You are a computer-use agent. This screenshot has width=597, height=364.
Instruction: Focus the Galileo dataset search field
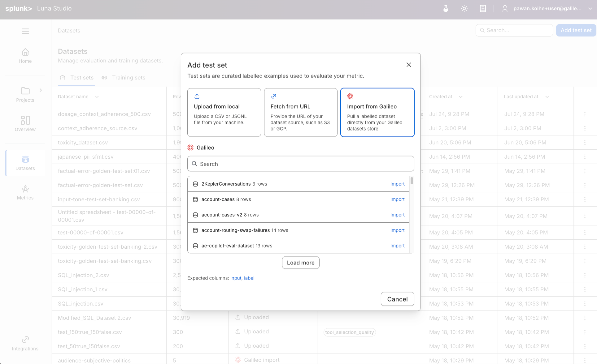click(x=301, y=164)
